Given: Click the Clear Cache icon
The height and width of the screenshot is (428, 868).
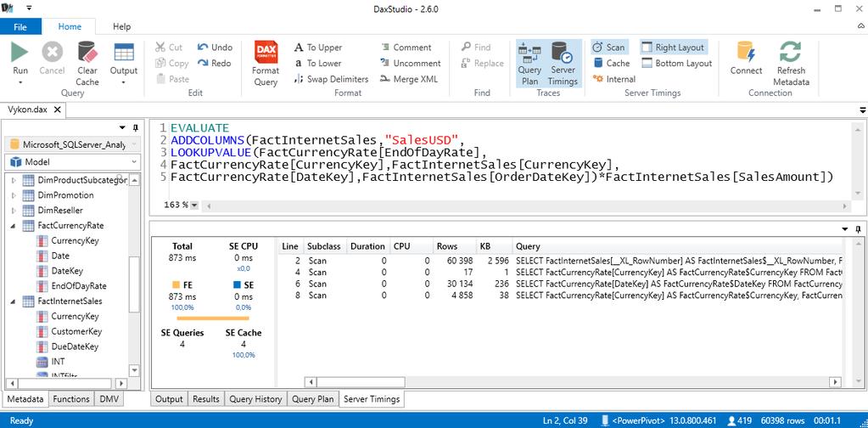Looking at the screenshot, I should 87,52.
